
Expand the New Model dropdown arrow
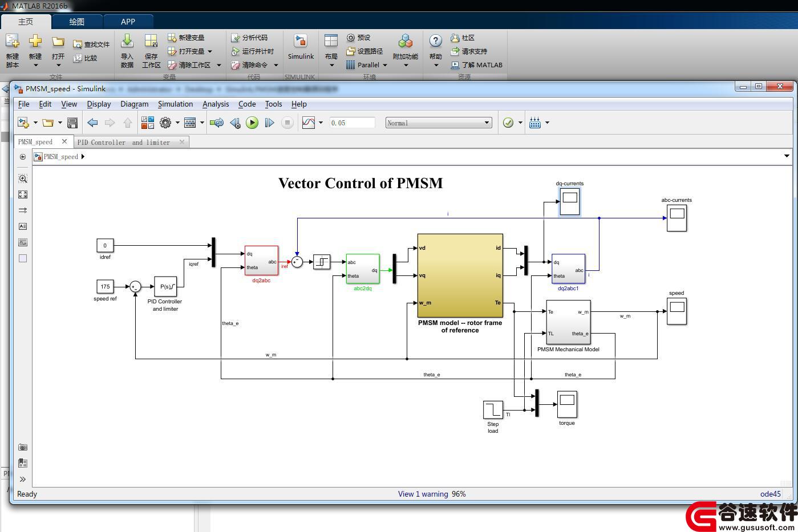pyautogui.click(x=35, y=123)
